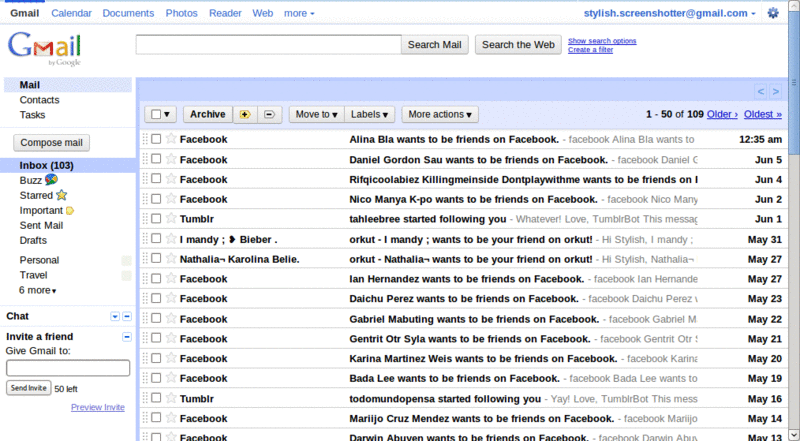Open the select-all checkbox dropdown
The width and height of the screenshot is (800, 441).
161,114
